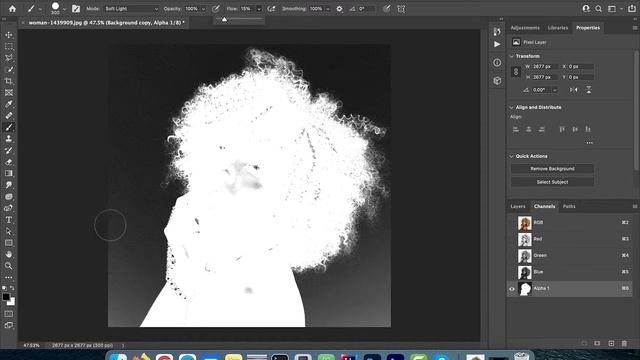Show the Red channel visibility box
Image resolution: width=640 pixels, height=360 pixels.
pyautogui.click(x=512, y=239)
